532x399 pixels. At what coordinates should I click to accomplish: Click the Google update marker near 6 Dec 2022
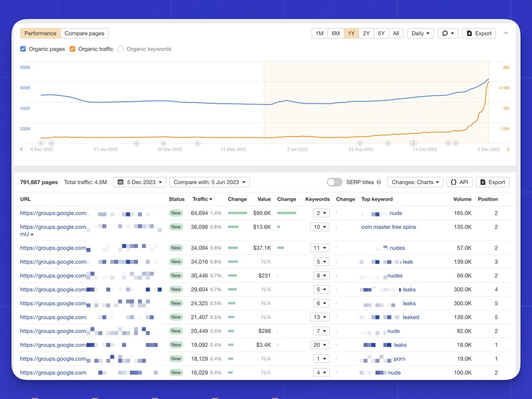[x=41, y=143]
